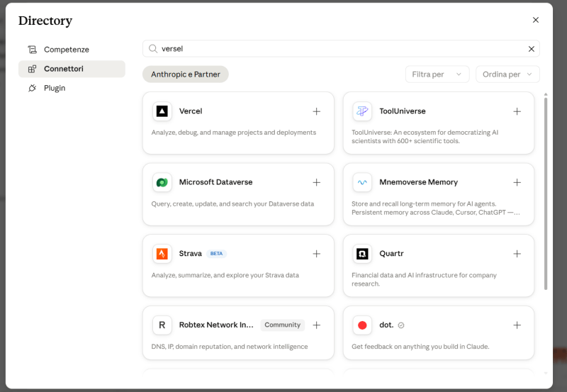This screenshot has width=567, height=392.
Task: Click into the search field containing versel
Action: click(341, 49)
